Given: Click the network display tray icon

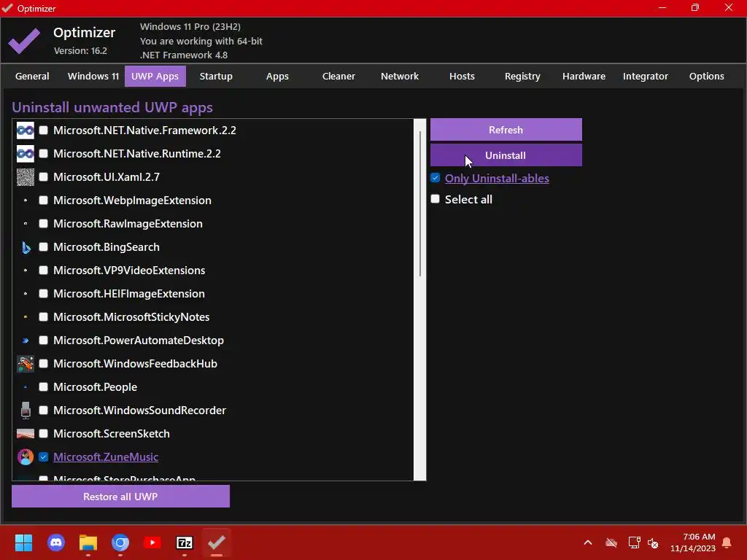Looking at the screenshot, I should click(634, 542).
